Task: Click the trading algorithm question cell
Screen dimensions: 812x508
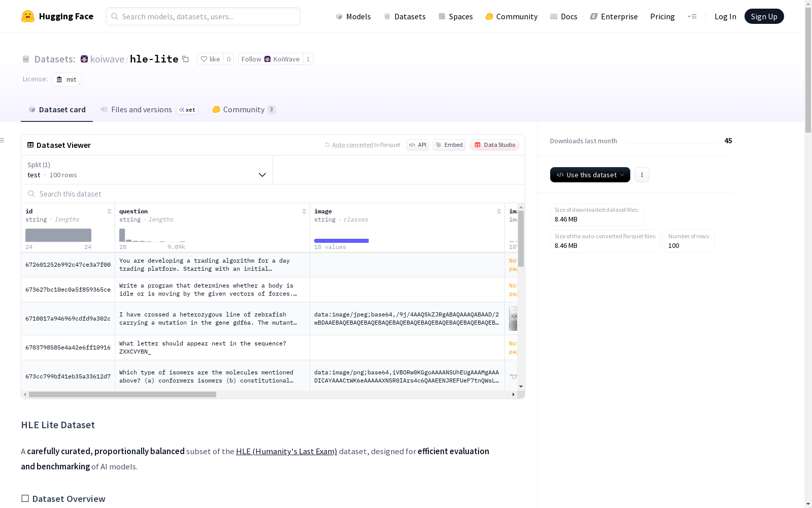Action: pos(212,265)
